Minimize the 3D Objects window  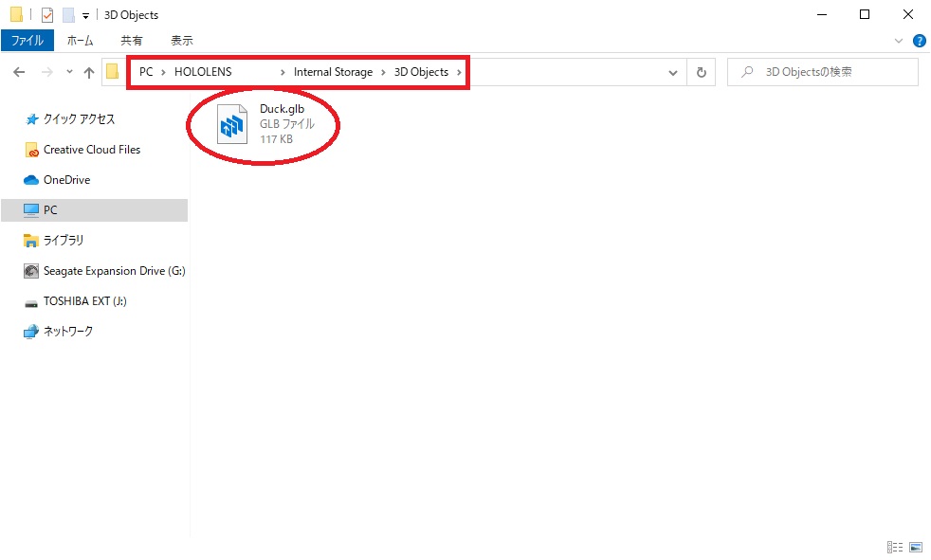point(822,15)
